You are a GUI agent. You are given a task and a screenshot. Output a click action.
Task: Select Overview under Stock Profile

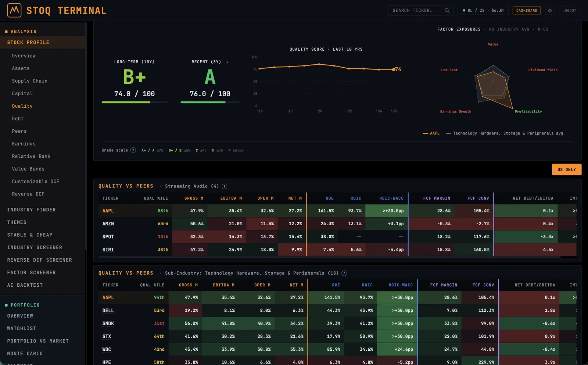pyautogui.click(x=24, y=56)
